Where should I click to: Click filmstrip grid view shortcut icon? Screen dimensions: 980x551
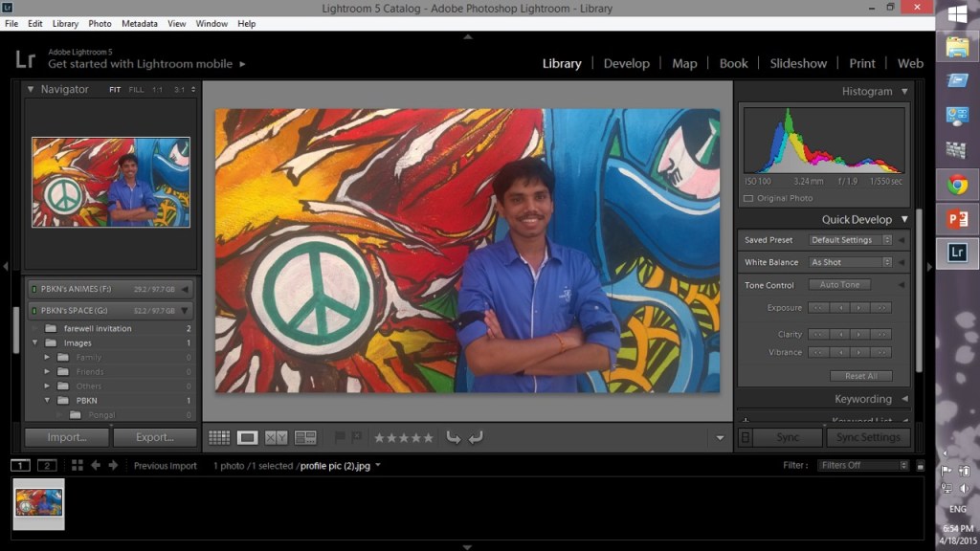click(78, 466)
